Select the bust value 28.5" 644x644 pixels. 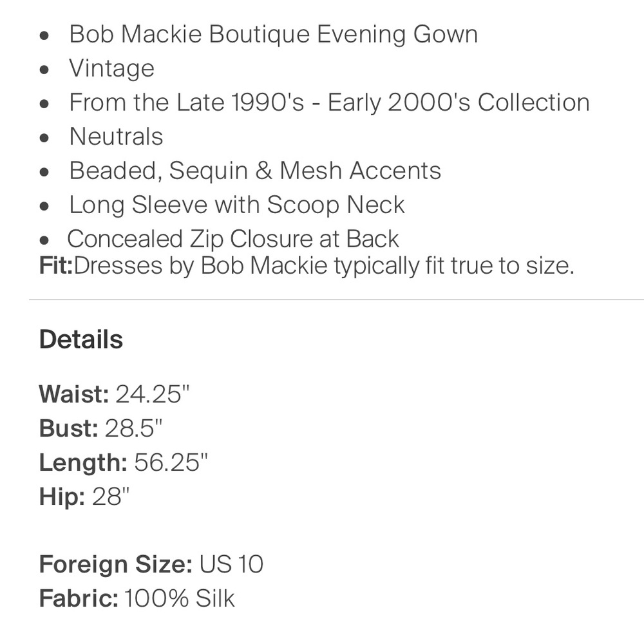(134, 428)
